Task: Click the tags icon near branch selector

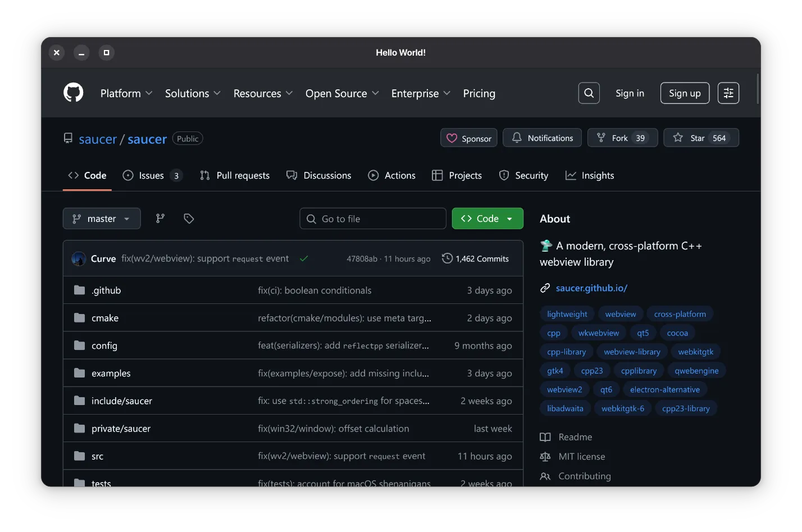Action: tap(189, 219)
